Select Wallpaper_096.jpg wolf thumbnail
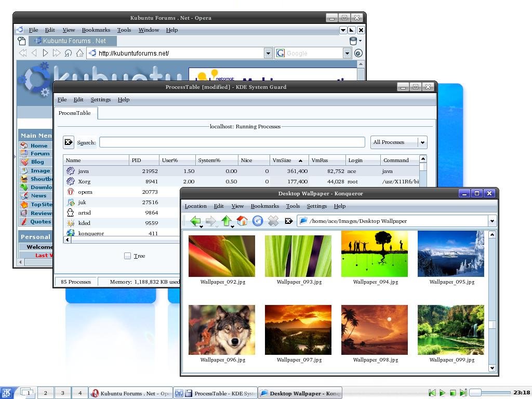The height and width of the screenshot is (399, 532). (222, 330)
